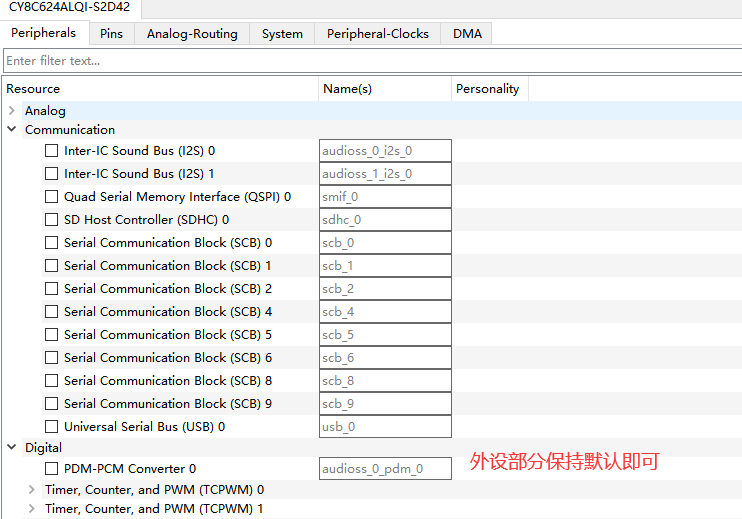The width and height of the screenshot is (742, 519).
Task: Enable Inter-IC Sound Bus (I2S) 0 checkbox
Action: point(51,151)
